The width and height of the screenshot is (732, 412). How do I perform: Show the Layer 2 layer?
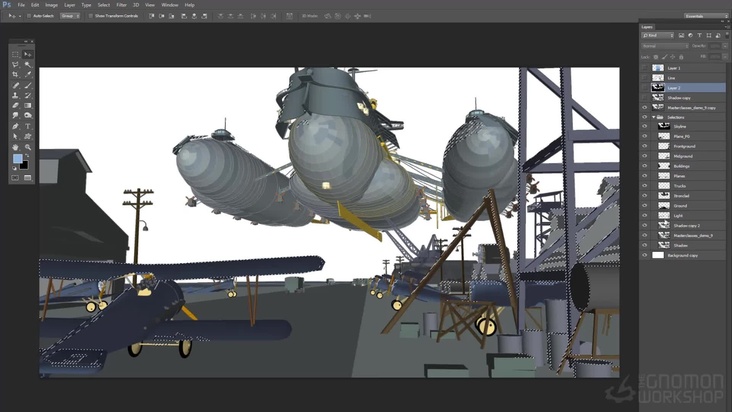pyautogui.click(x=645, y=88)
